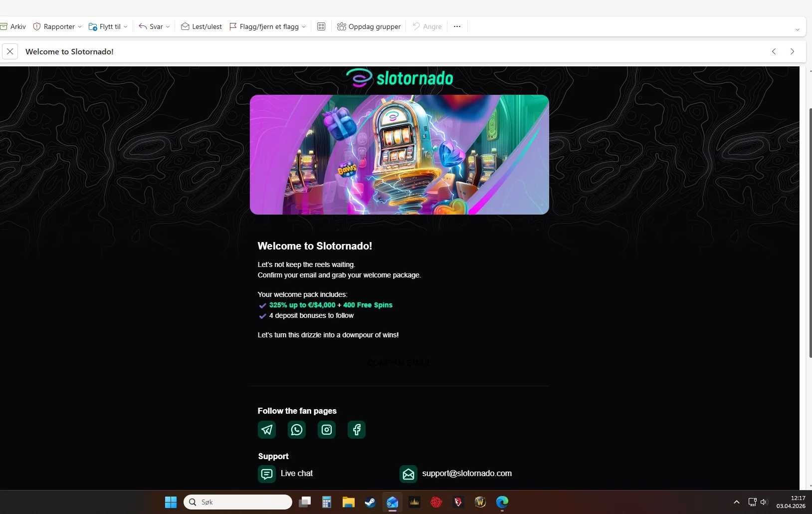Click the CONFIRM EMAIL button
The width and height of the screenshot is (812, 514).
tap(399, 363)
